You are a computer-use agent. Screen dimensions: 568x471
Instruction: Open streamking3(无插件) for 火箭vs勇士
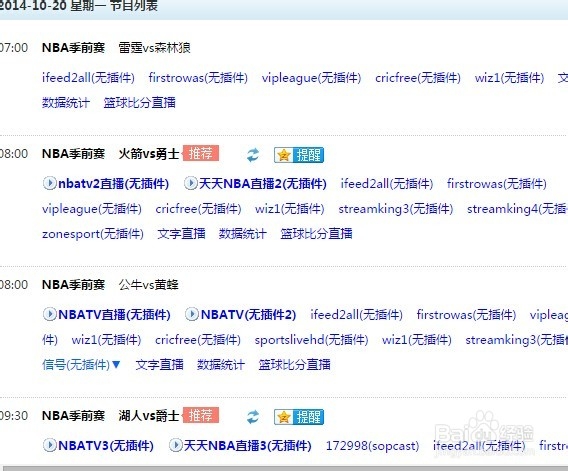pyautogui.click(x=396, y=209)
